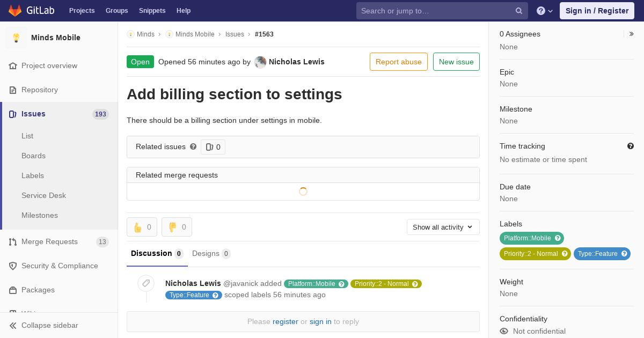Click the Issues count badge 193

pyautogui.click(x=100, y=114)
